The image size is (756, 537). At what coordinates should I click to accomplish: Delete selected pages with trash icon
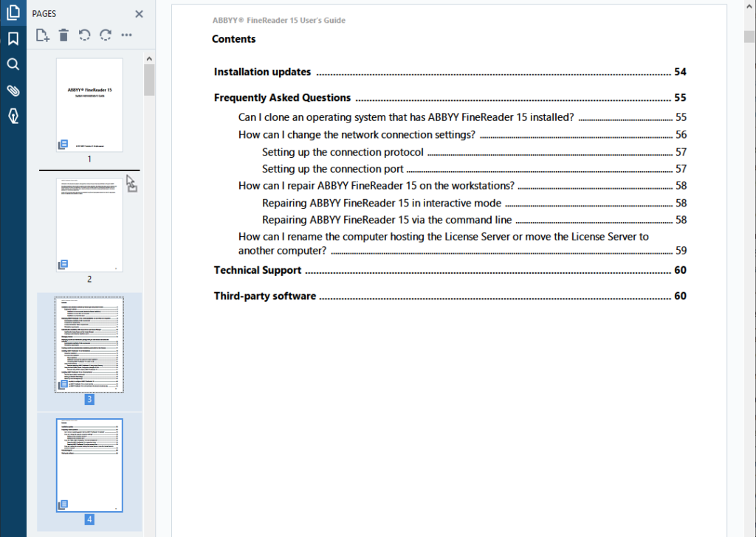point(63,35)
